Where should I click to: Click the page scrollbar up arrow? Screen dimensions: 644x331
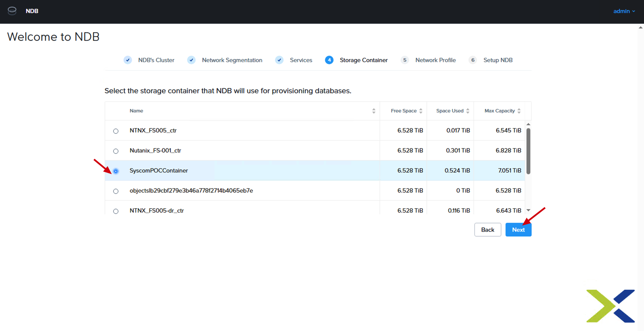641,28
